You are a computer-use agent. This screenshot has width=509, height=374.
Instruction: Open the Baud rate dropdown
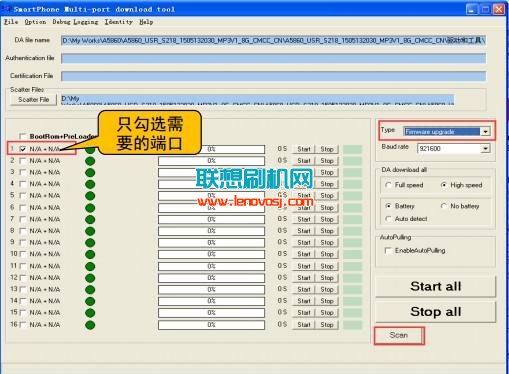click(485, 148)
